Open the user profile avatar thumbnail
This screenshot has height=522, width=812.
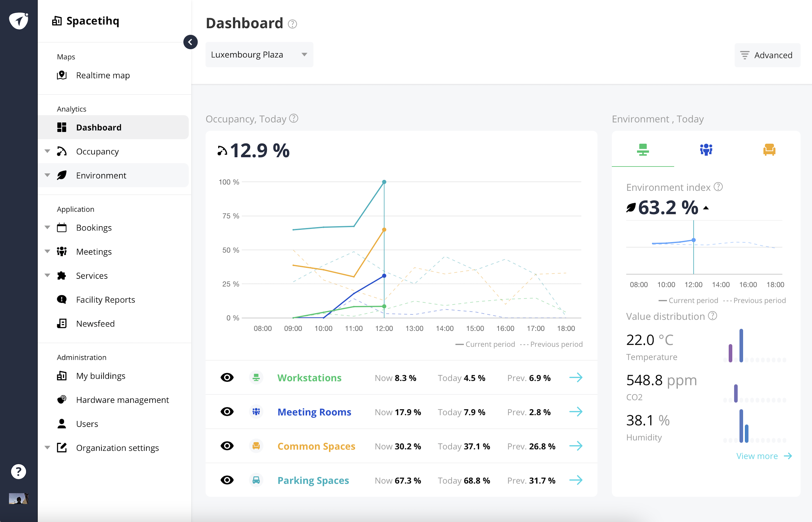pos(19,498)
